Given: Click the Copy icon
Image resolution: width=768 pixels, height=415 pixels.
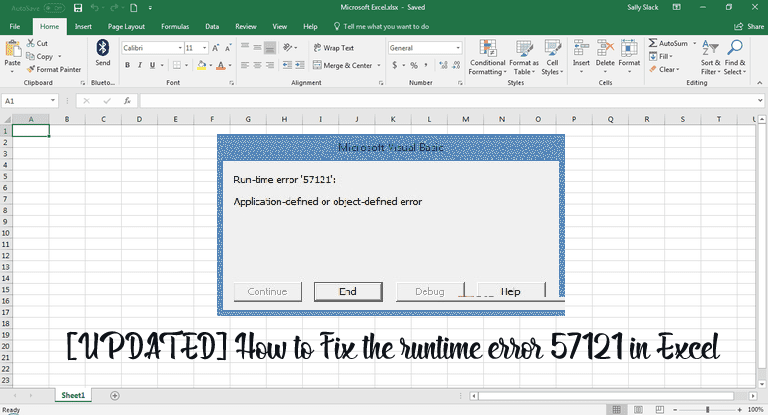Looking at the screenshot, I should (30, 56).
